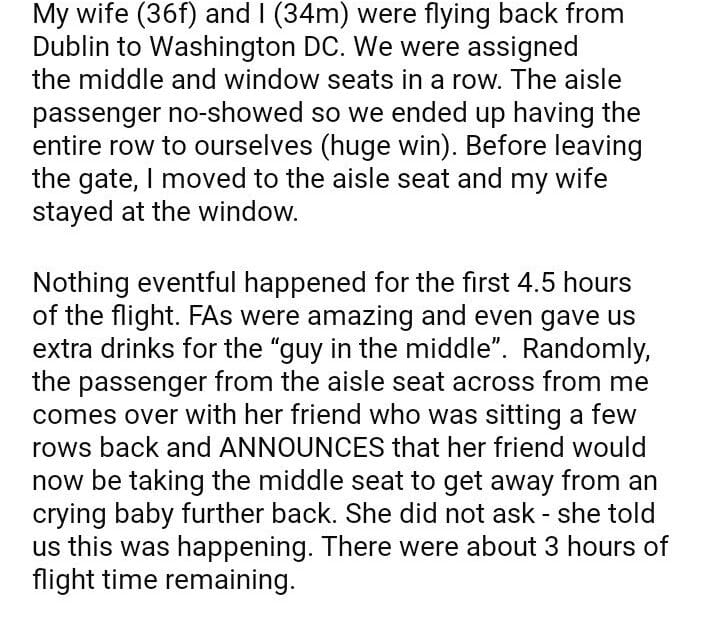Click the text "4.5 hours"
Viewport: 720px width, 620px height.
[566, 283]
